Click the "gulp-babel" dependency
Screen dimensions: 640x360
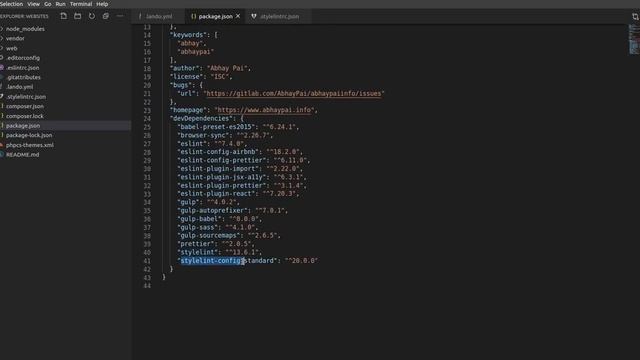point(199,219)
